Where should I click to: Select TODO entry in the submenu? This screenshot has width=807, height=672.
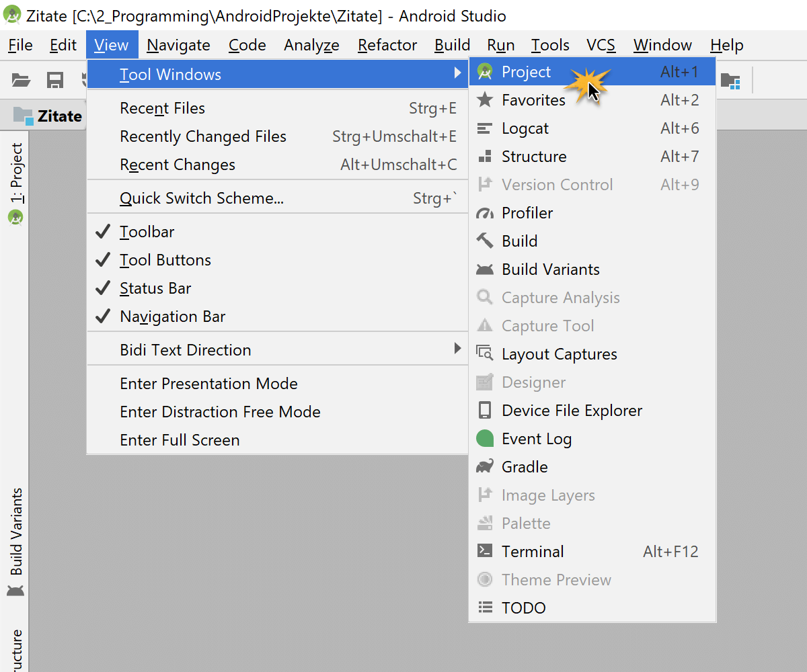[592, 608]
